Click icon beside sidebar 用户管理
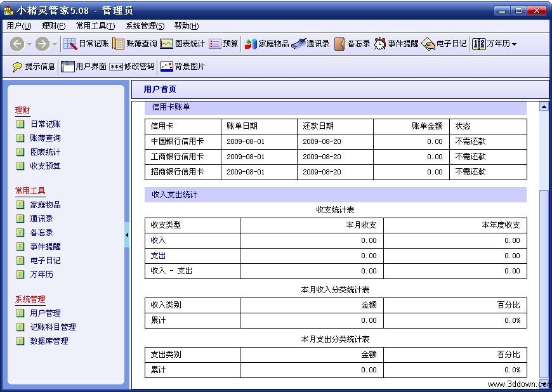Screen dimensions: 552x392 [20, 313]
